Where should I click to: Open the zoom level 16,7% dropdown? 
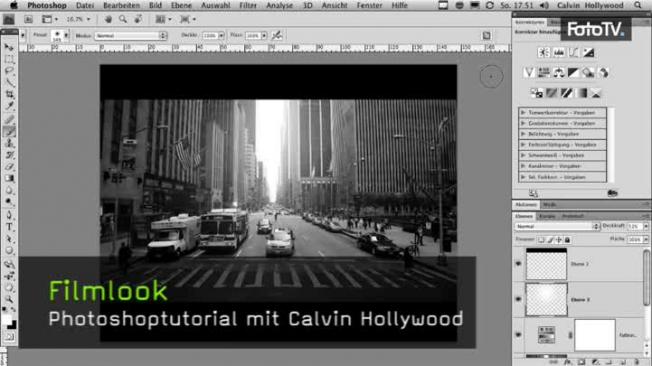point(88,19)
